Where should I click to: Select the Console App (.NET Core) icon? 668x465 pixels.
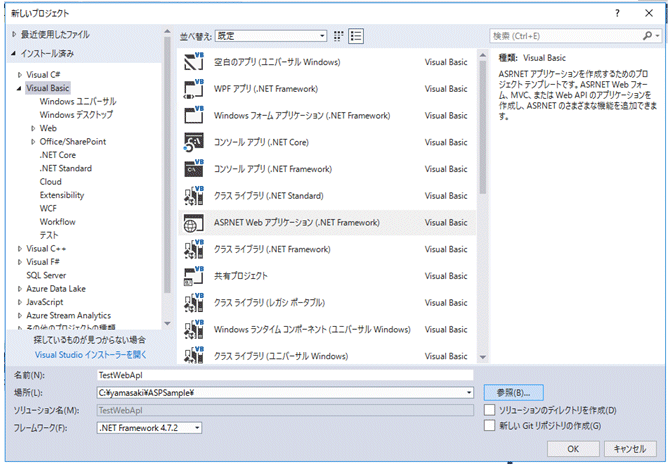[193, 142]
